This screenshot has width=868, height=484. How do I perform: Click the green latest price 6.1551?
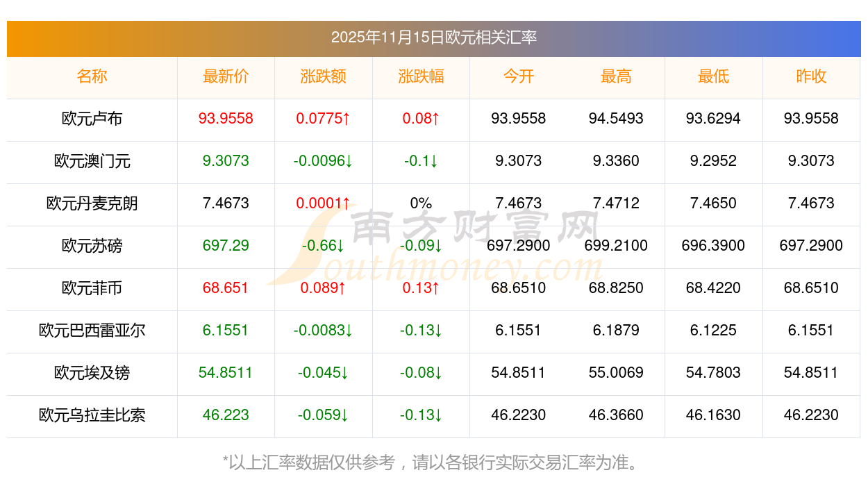226,331
